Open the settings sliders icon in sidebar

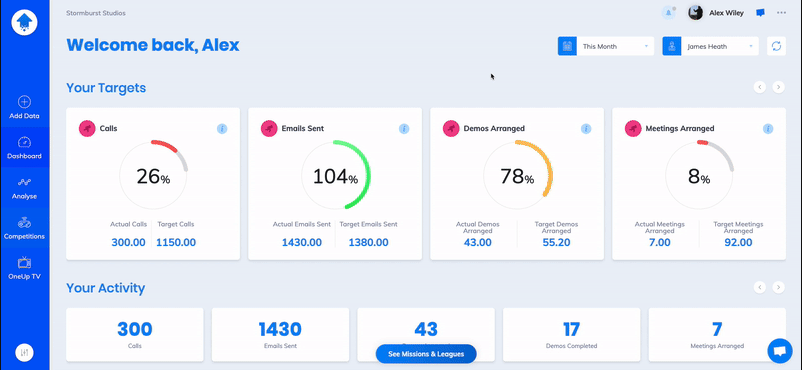25,352
